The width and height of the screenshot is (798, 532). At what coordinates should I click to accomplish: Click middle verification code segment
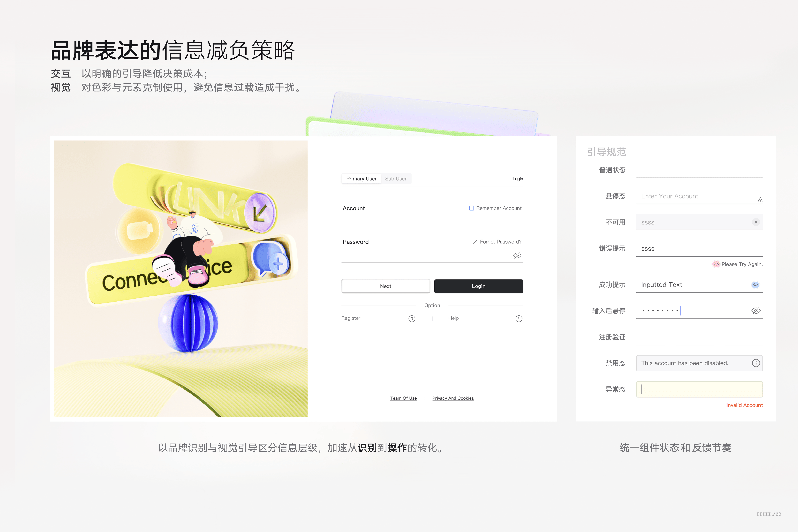[x=695, y=337]
